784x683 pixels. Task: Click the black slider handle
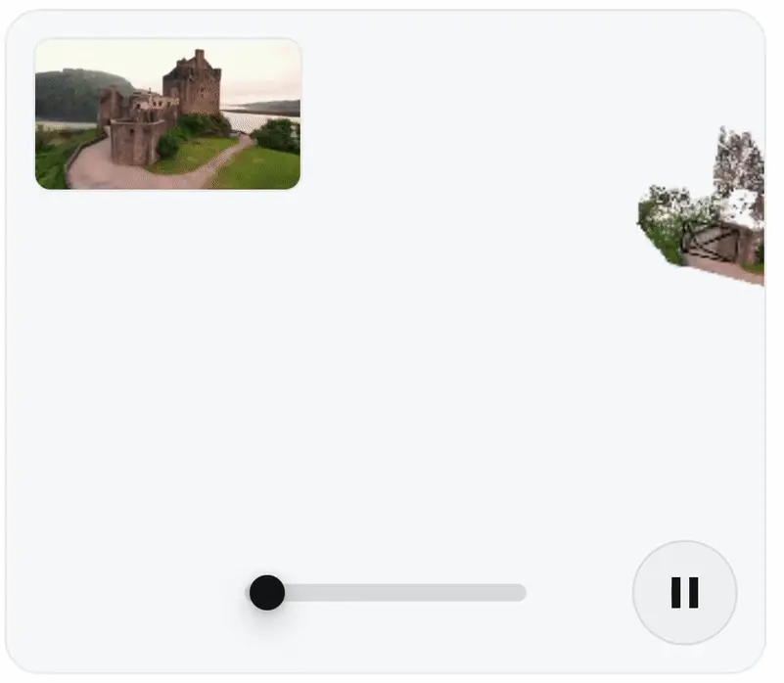(x=267, y=593)
